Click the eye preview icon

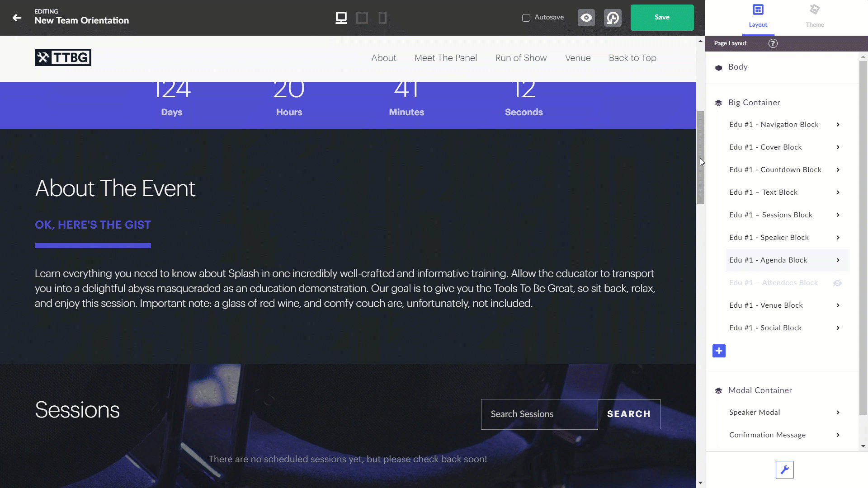pos(586,17)
